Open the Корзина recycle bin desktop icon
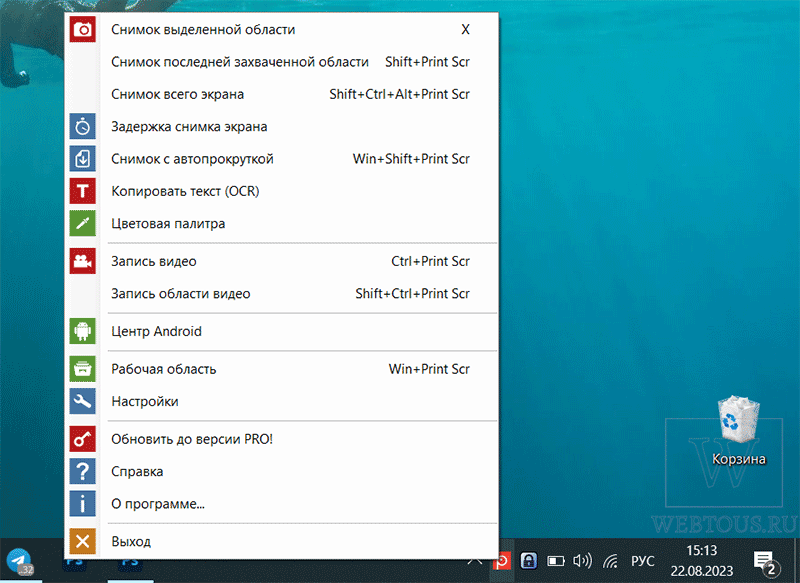 (738, 431)
